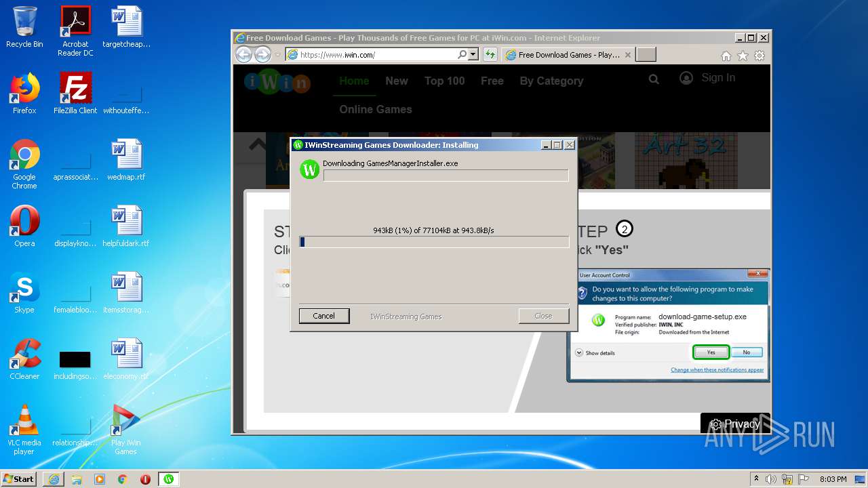
Task: Open the eleconomy.rtf file icon
Action: pos(126,359)
